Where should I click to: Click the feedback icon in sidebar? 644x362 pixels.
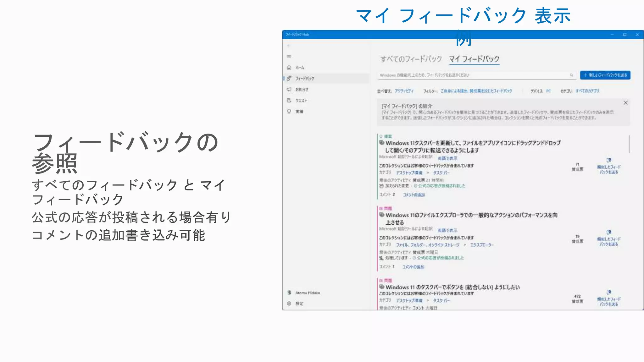pyautogui.click(x=289, y=79)
